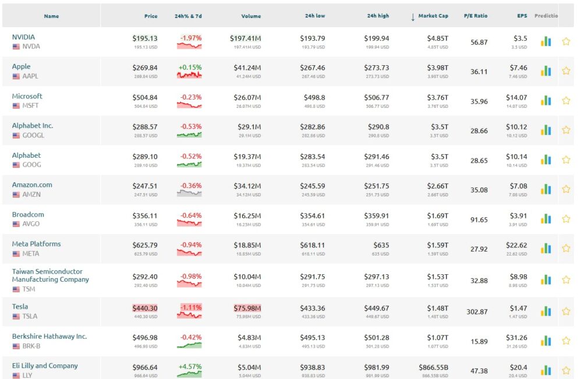Click the Apple 7-day sparkline chart
This screenshot has width=588, height=379.
coord(190,75)
